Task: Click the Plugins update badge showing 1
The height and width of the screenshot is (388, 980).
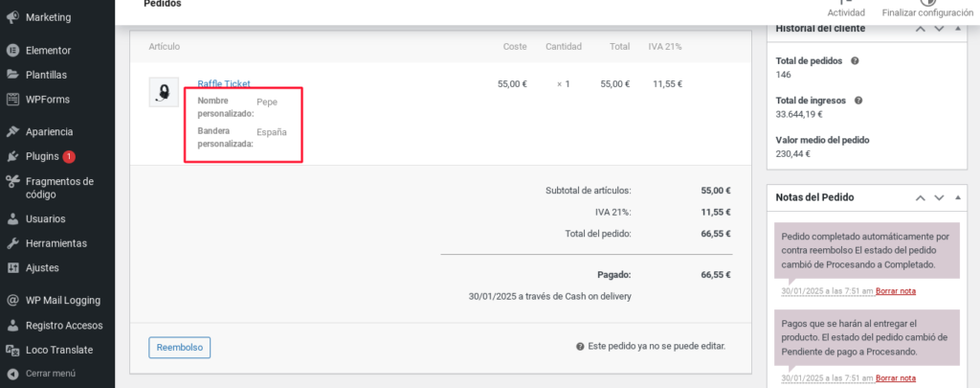Action: (x=69, y=156)
